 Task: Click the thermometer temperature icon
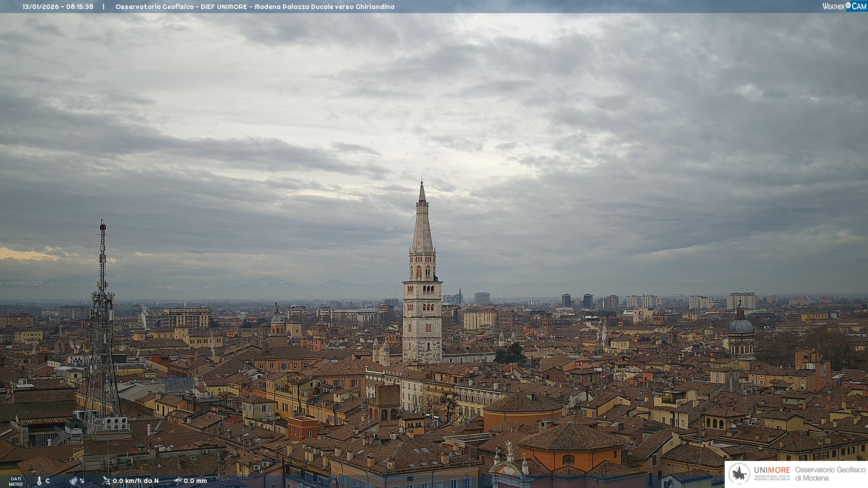[x=39, y=481]
